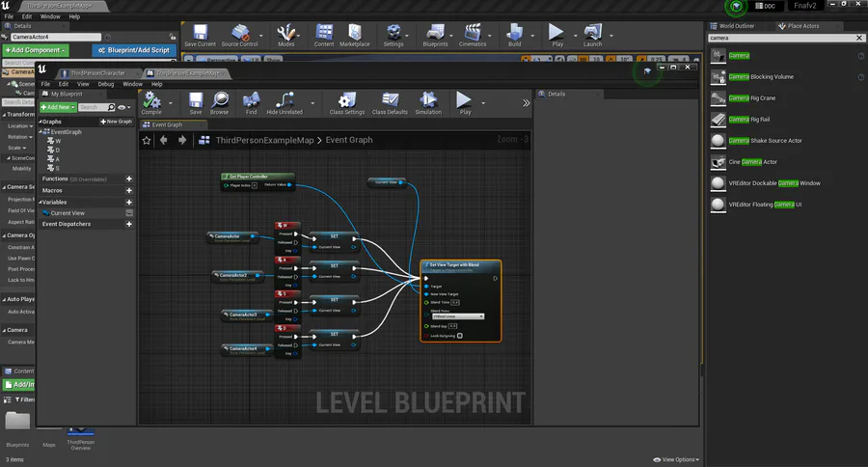Go forward in graph navigation history
Screen dimensions: 868x467
tap(182, 140)
